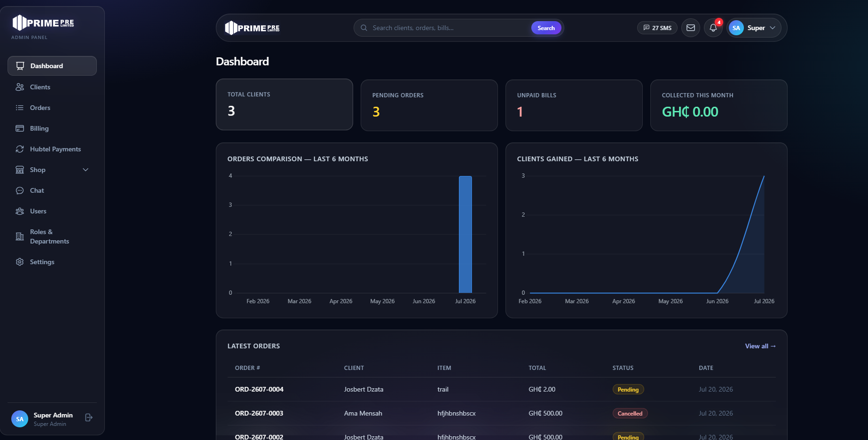Viewport: 868px width, 440px height.
Task: Open the Total Clients stat card
Action: [284, 104]
